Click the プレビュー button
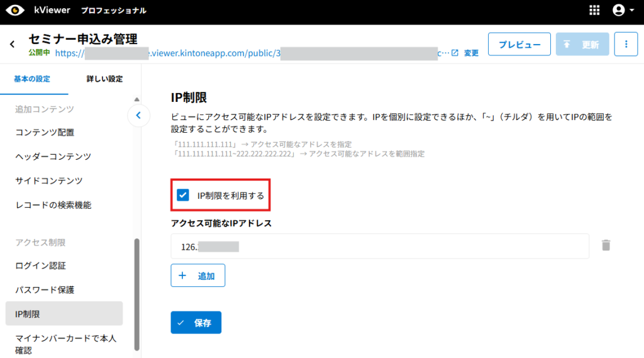This screenshot has height=358, width=644. (x=519, y=45)
